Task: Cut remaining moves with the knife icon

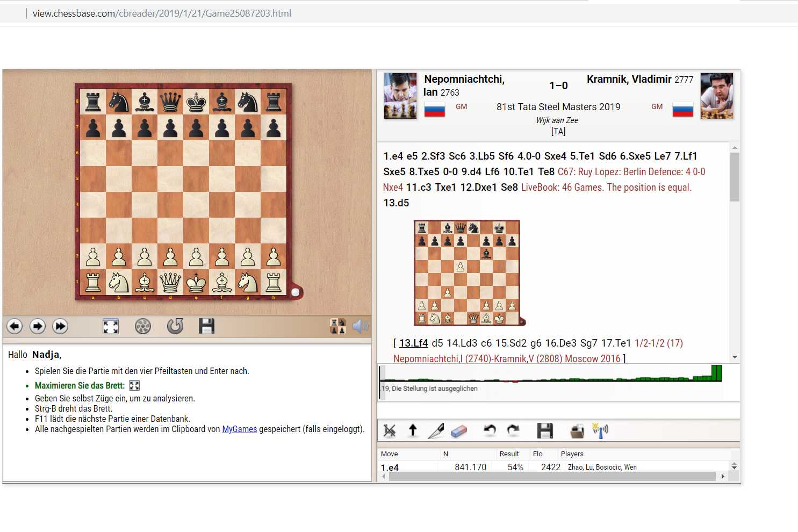Action: (436, 430)
